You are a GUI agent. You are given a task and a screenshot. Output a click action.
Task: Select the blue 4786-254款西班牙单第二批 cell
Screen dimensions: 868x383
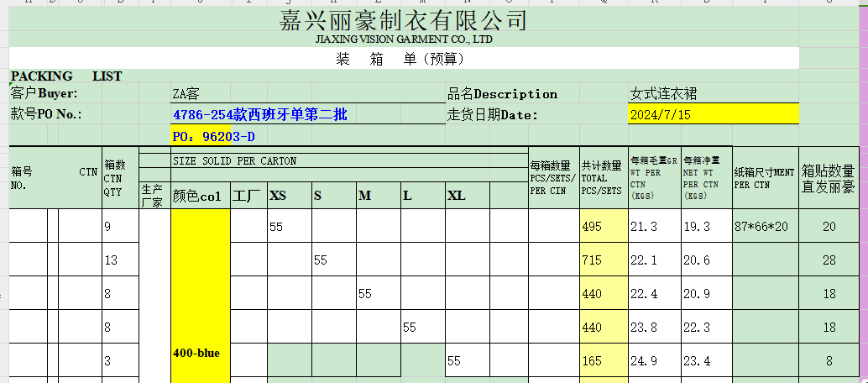259,115
